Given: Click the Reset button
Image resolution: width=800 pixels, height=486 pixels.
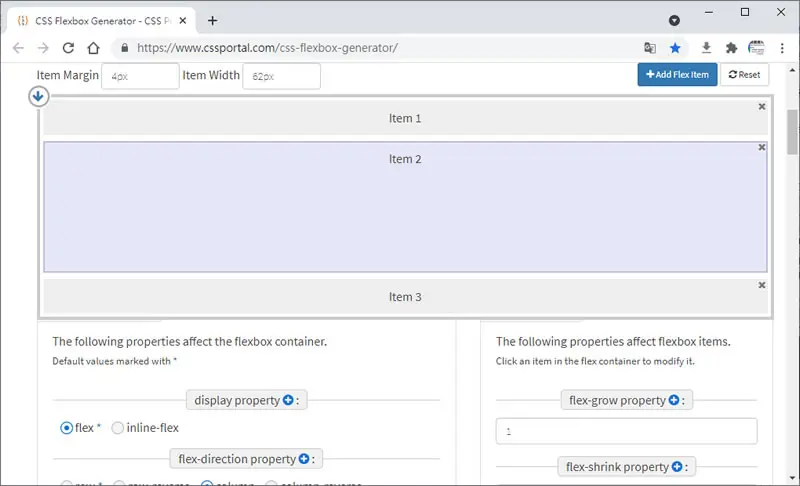Looking at the screenshot, I should tap(744, 74).
